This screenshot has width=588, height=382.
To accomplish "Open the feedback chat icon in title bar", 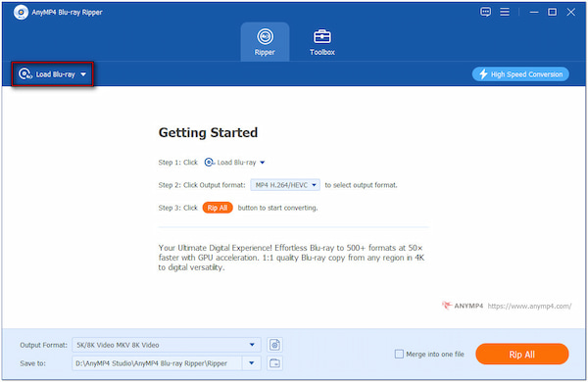I will 485,12.
